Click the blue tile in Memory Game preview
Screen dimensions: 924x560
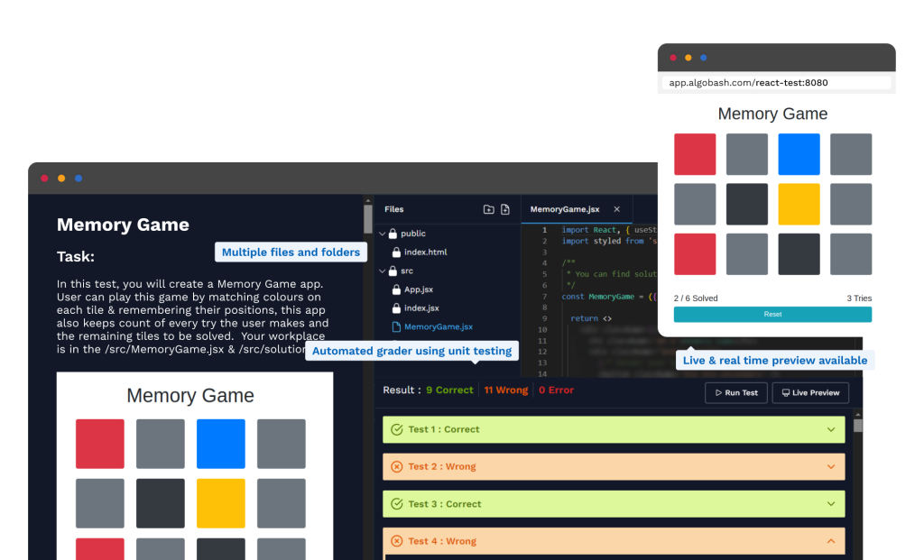click(798, 153)
